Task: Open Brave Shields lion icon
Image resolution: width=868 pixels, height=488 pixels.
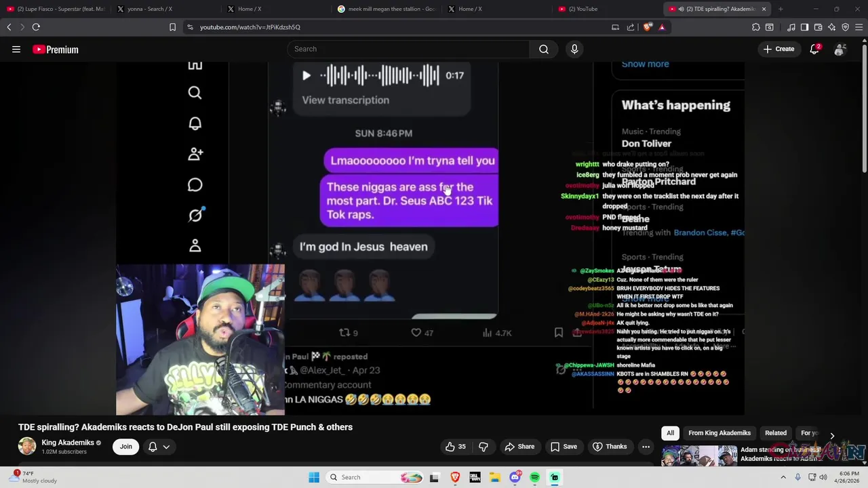Action: click(x=648, y=27)
